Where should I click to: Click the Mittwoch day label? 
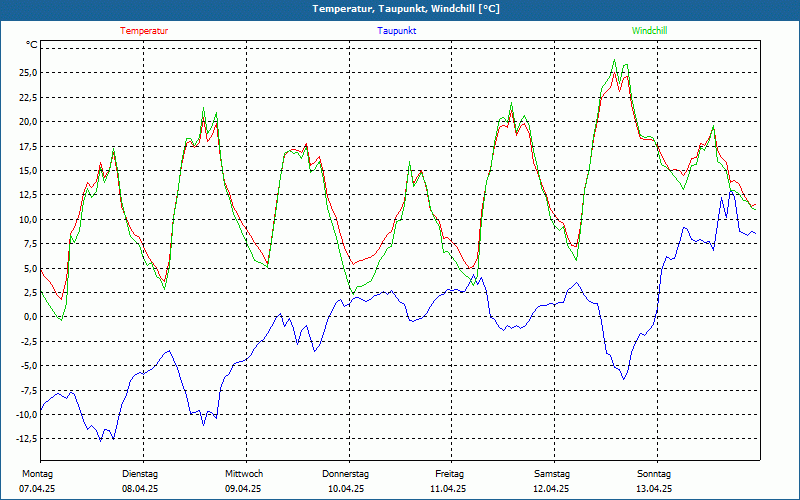[244, 474]
